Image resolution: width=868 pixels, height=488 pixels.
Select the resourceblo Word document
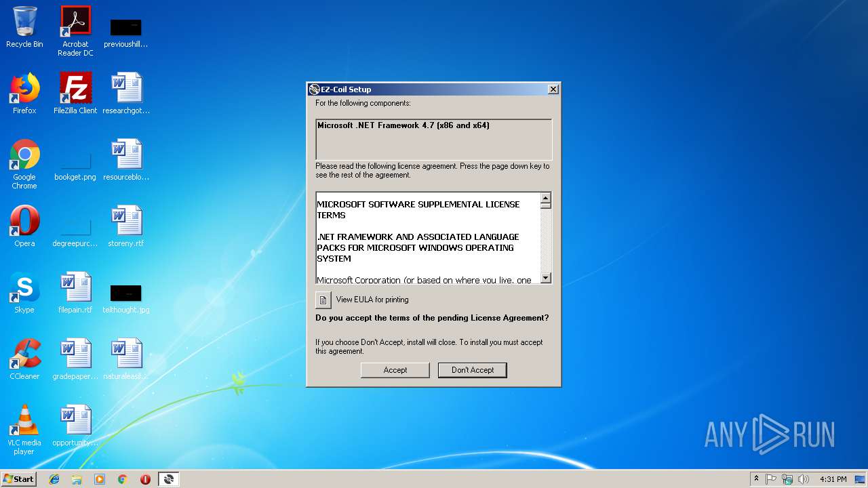[126, 160]
